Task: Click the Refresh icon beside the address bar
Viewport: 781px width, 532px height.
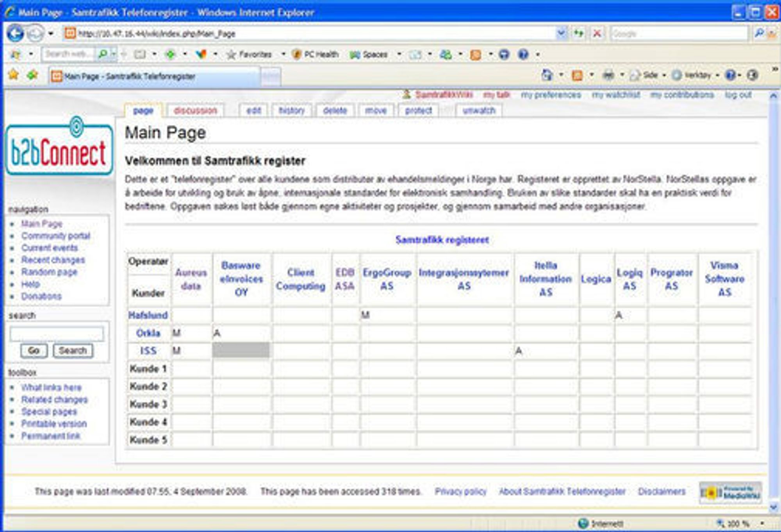Action: [x=579, y=33]
